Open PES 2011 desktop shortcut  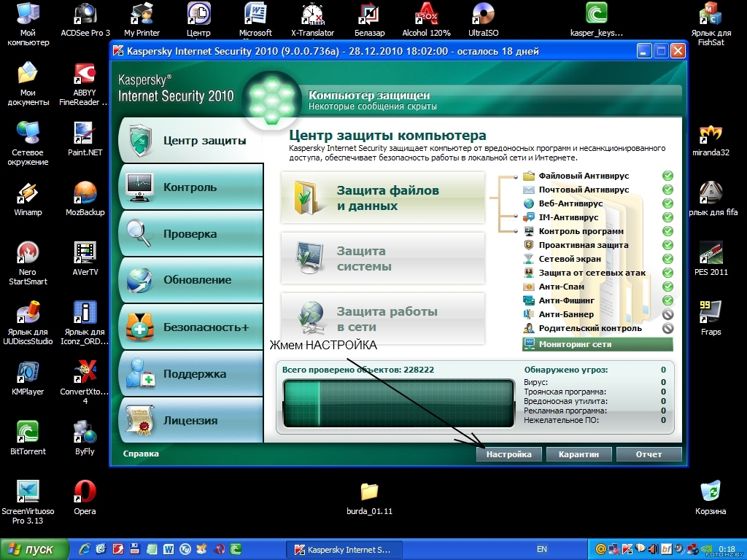pyautogui.click(x=711, y=259)
